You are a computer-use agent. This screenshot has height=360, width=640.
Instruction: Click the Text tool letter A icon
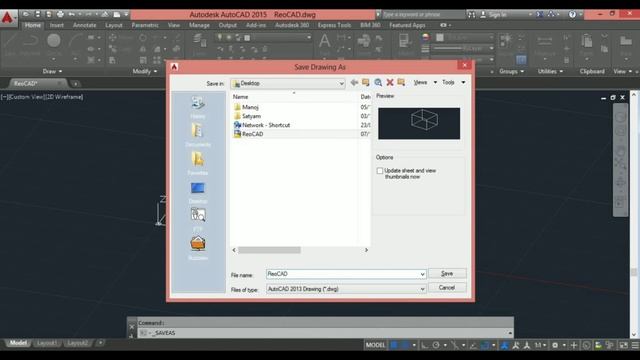coord(324,41)
